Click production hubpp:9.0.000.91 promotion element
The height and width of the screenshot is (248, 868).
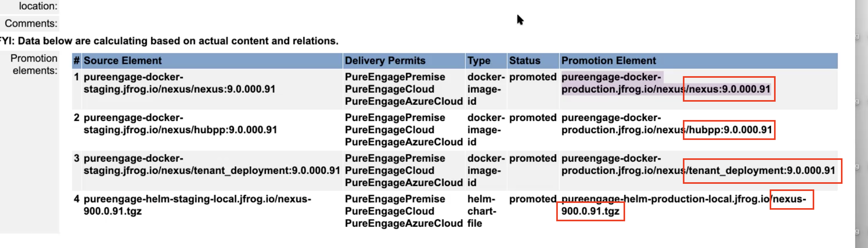coord(667,124)
